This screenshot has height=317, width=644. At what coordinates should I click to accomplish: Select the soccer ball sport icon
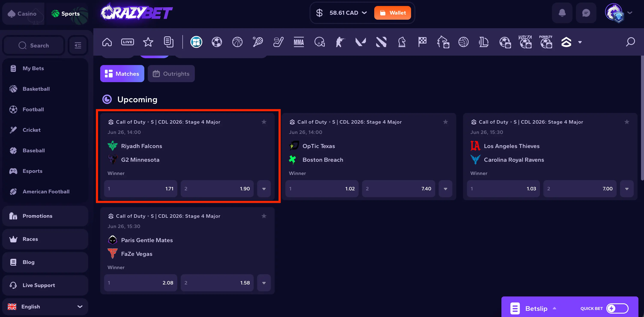(217, 42)
